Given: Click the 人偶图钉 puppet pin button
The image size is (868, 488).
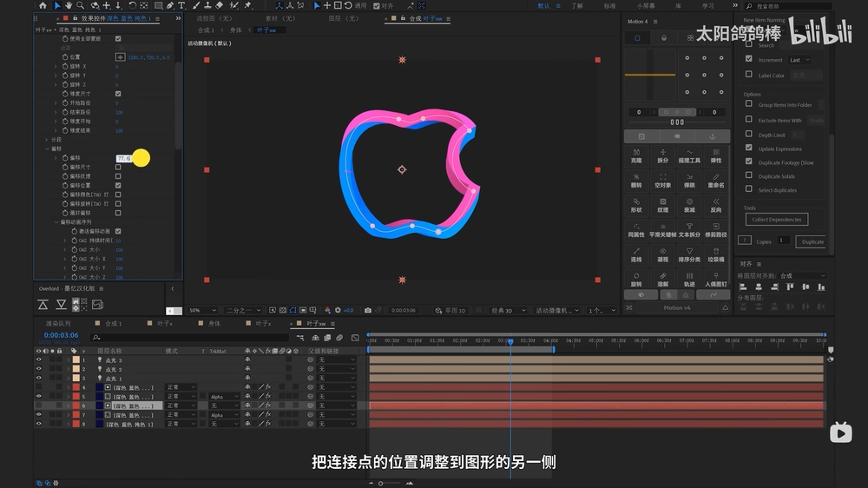Looking at the screenshot, I should (716, 280).
